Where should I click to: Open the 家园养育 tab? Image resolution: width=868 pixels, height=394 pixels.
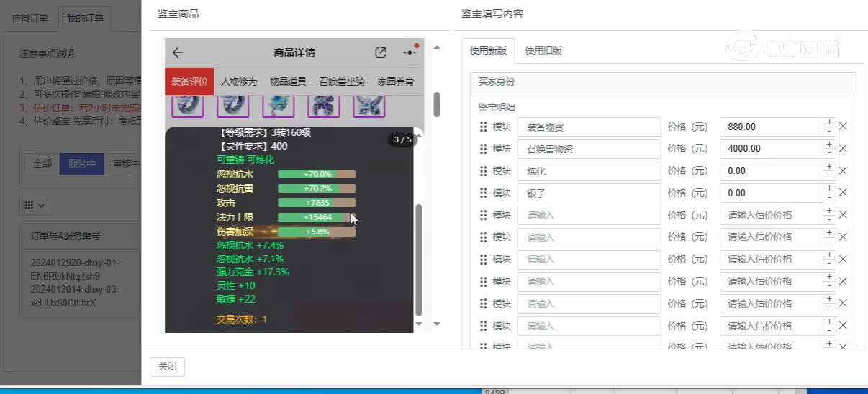[x=396, y=81]
